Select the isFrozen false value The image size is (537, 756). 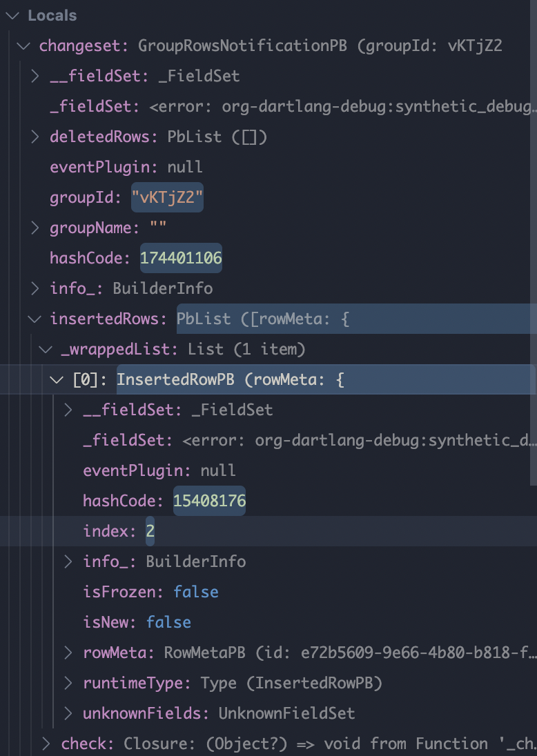pyautogui.click(x=196, y=592)
